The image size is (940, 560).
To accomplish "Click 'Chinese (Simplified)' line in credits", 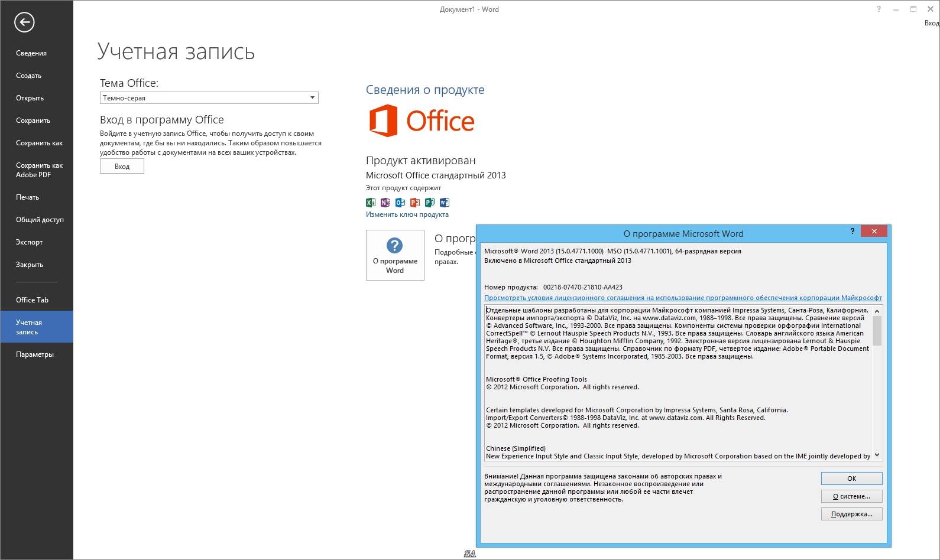I will 516,448.
